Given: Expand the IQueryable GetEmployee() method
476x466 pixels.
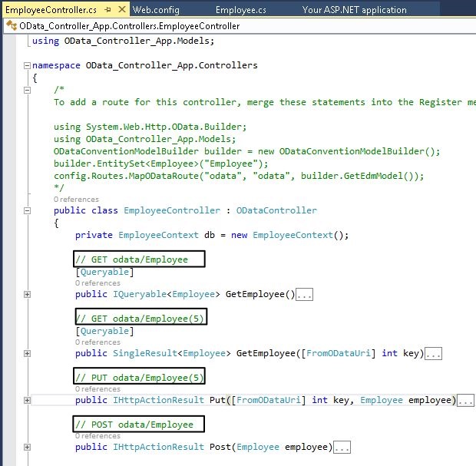Looking at the screenshot, I should [x=28, y=294].
